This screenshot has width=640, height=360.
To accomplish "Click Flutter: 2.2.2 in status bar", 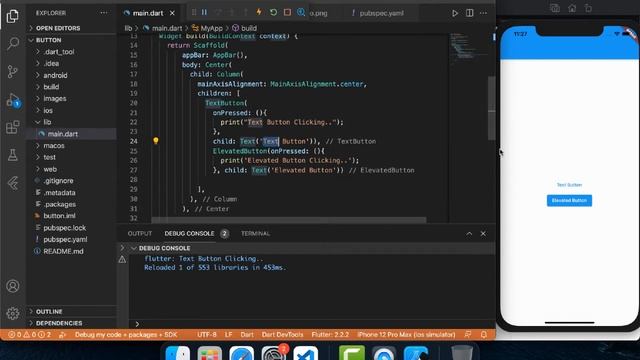I will [330, 335].
